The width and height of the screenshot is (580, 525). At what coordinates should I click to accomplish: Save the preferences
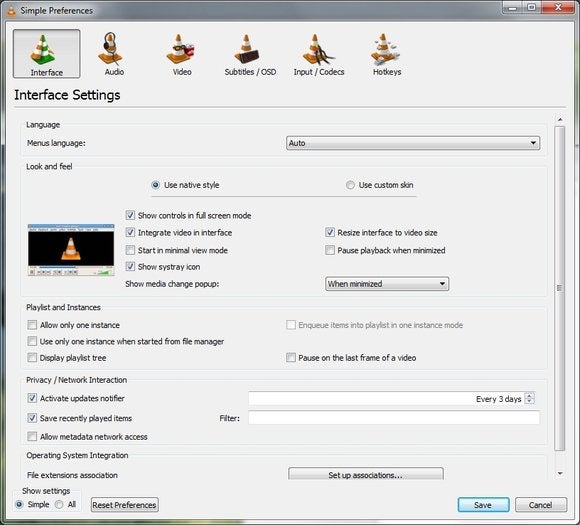(x=483, y=505)
